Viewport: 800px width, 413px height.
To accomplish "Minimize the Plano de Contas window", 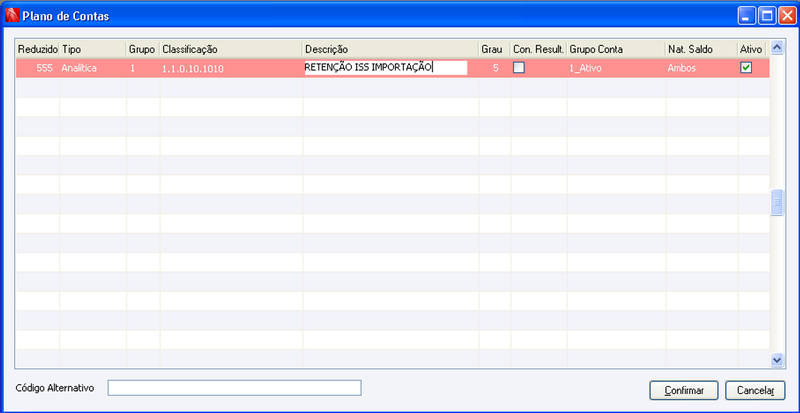I will [x=746, y=16].
